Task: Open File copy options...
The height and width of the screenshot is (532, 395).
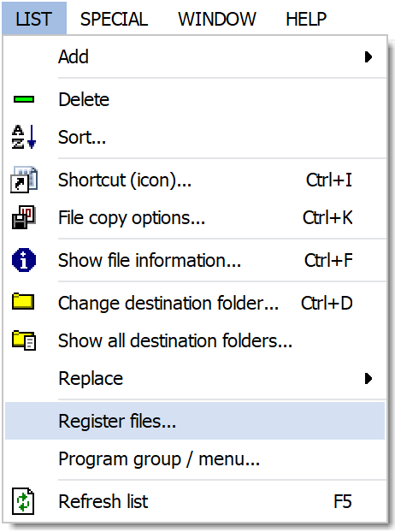Action: [x=195, y=217]
